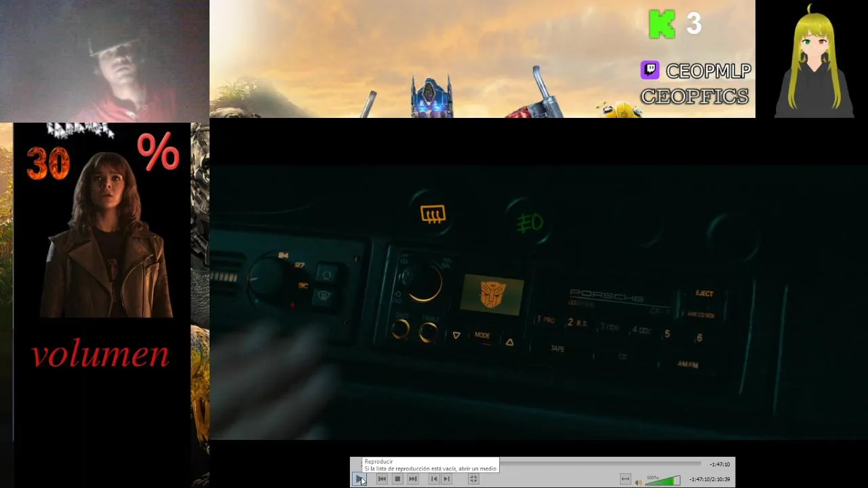Click the green Kick logo icon
Image resolution: width=868 pixels, height=488 pixels.
662,24
